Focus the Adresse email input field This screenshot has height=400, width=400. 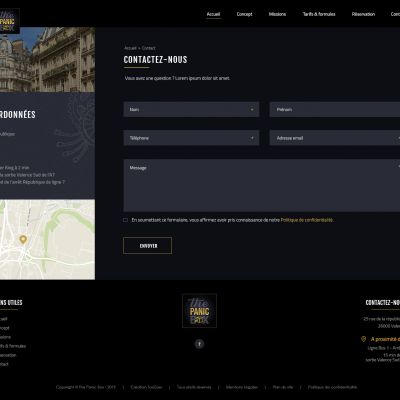click(335, 138)
